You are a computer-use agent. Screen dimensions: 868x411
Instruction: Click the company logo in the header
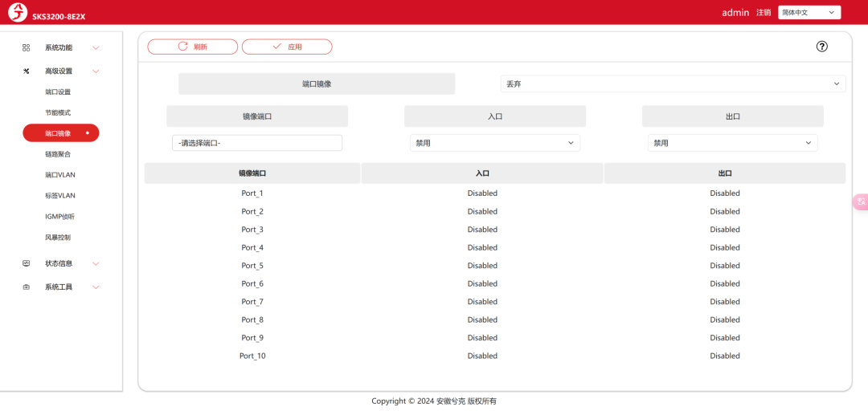click(17, 12)
